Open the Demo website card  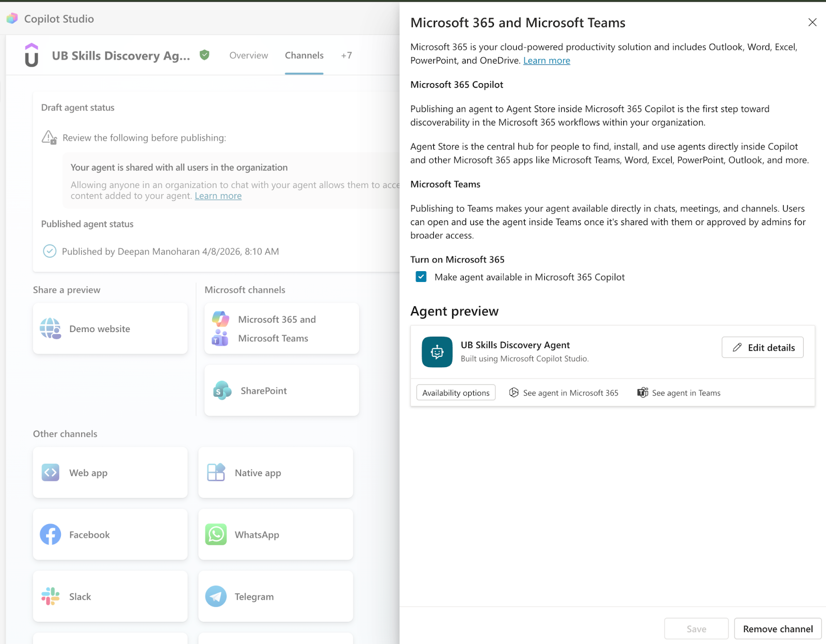tap(110, 328)
